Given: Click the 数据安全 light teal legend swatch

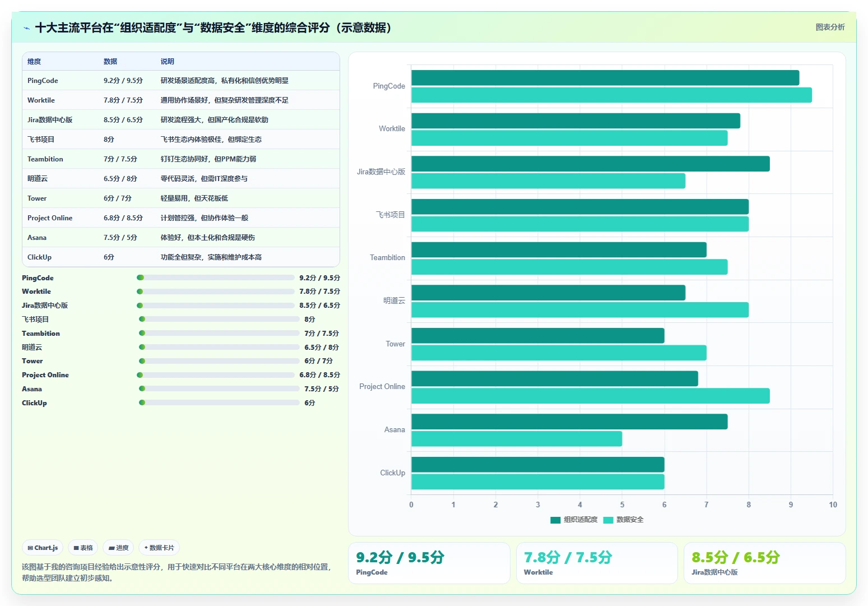Looking at the screenshot, I should (x=608, y=520).
